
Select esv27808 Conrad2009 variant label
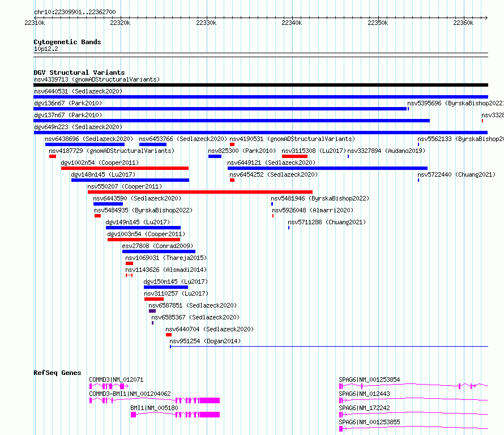(x=157, y=246)
